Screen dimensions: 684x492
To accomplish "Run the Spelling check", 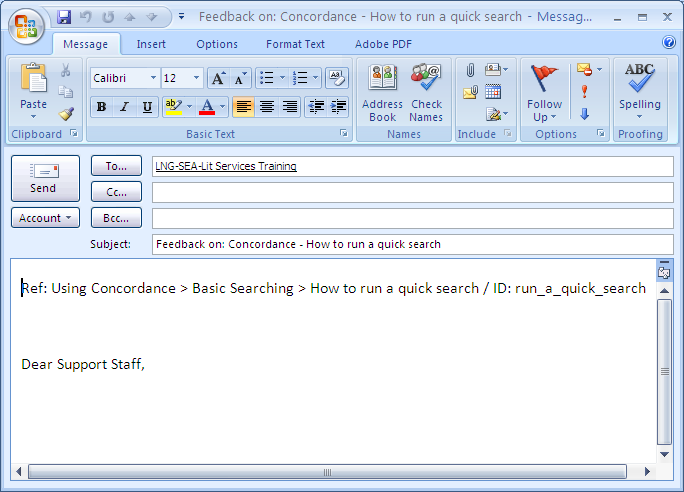I will (640, 92).
